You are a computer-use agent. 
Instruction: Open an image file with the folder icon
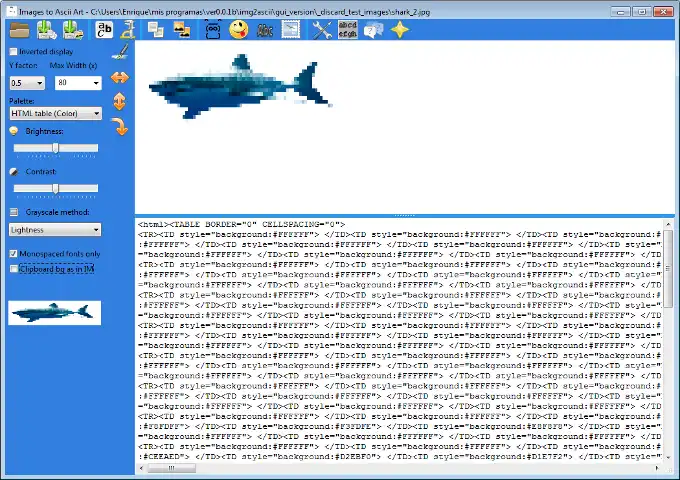20,30
